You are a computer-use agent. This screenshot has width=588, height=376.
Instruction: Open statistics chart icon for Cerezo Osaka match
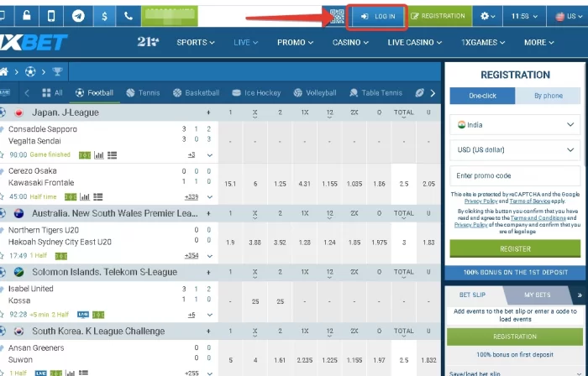[x=85, y=197]
